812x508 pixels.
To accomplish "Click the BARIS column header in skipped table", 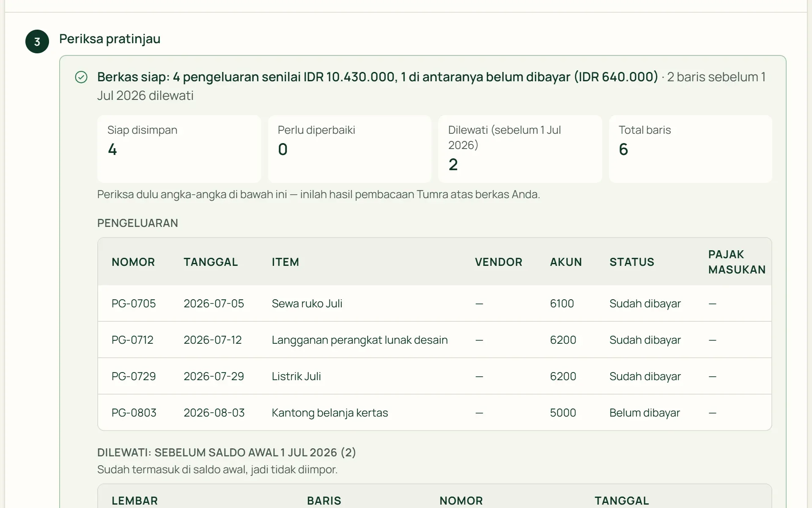I will coord(324,501).
